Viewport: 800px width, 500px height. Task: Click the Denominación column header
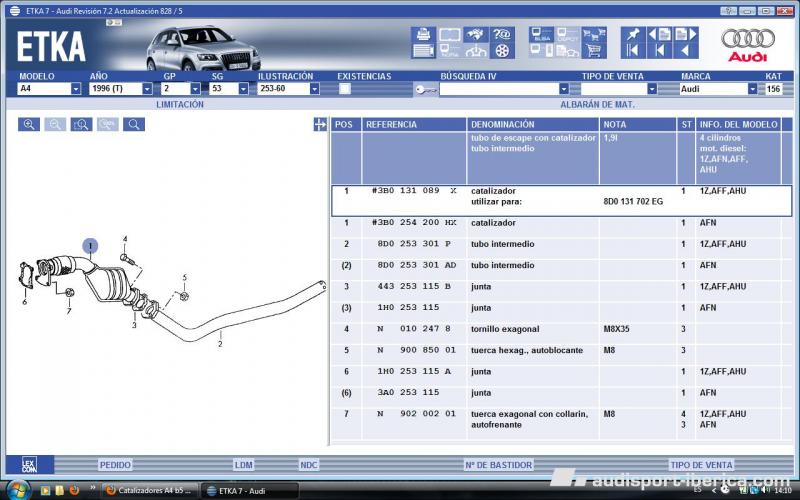533,124
